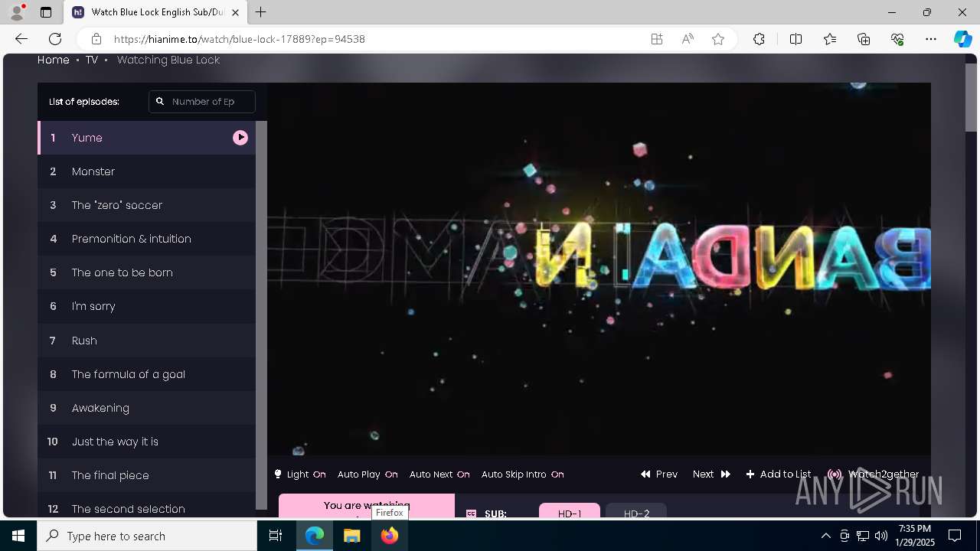Click the episode search magnifier icon
980x551 pixels.
pyautogui.click(x=160, y=101)
